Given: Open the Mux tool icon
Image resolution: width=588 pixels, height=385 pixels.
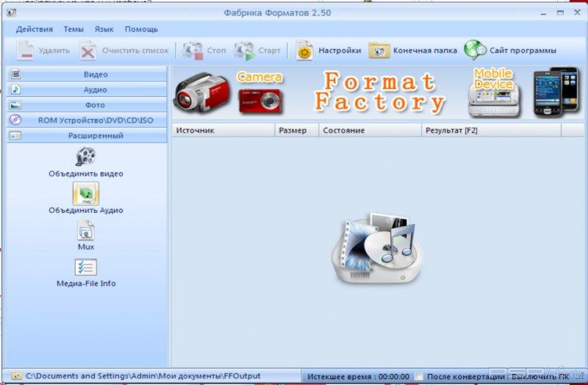Looking at the screenshot, I should point(86,231).
